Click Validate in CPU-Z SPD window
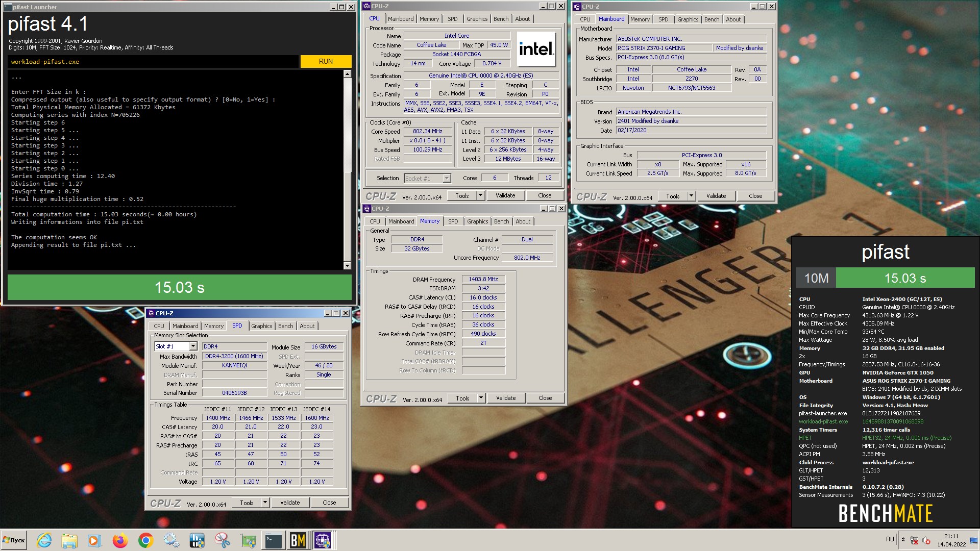The width and height of the screenshot is (980, 551). 290,503
